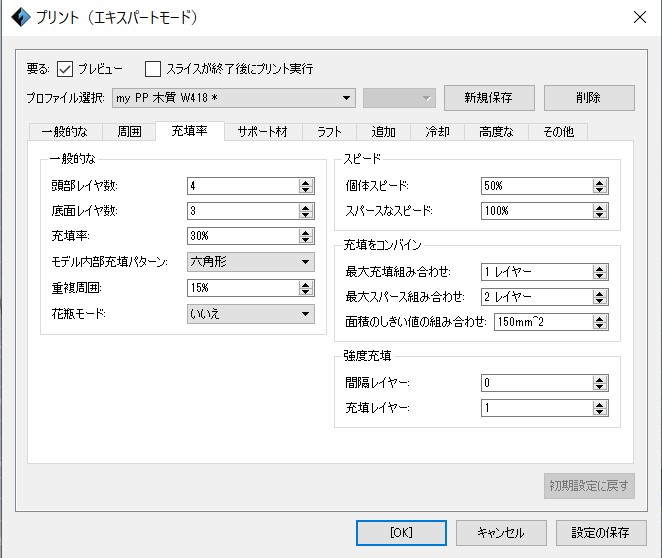Click the キャンセル button
Viewport: 662px width, 558px height.
click(x=501, y=533)
